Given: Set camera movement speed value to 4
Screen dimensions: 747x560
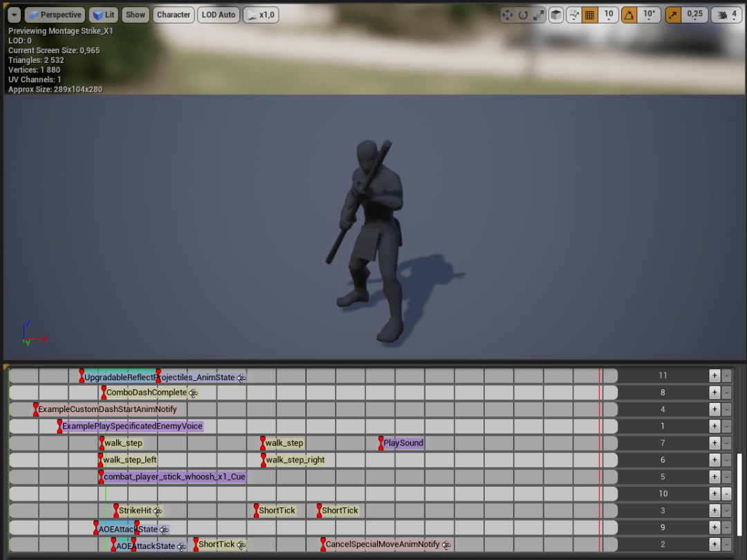Looking at the screenshot, I should pos(735,15).
